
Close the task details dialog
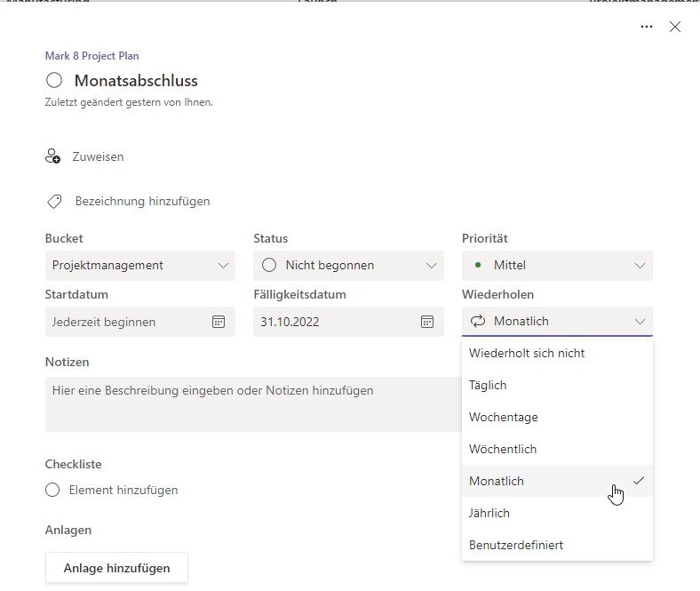[675, 27]
